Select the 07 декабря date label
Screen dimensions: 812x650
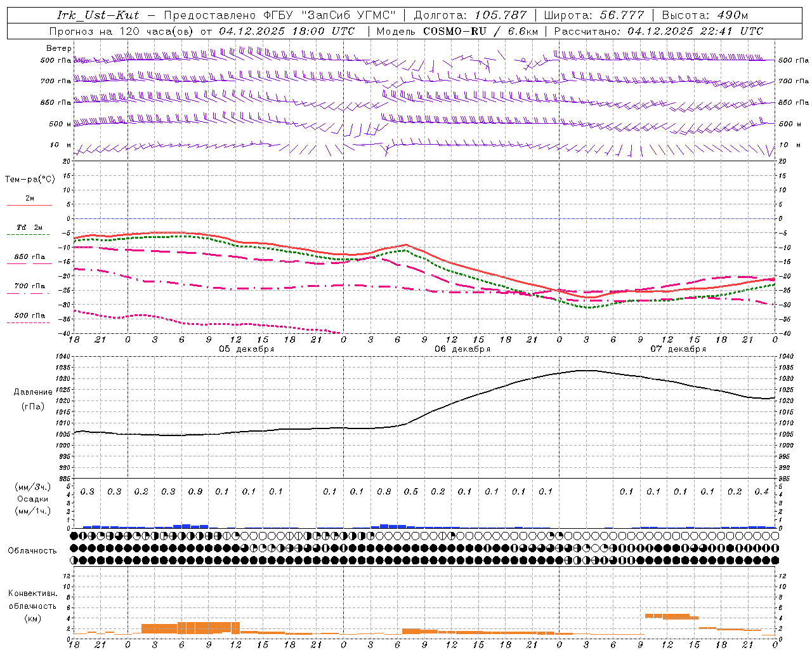(x=678, y=348)
